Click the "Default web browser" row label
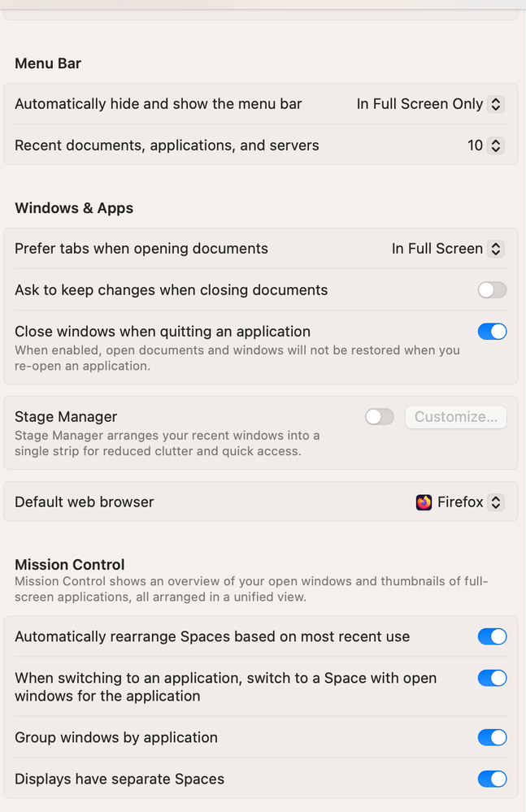This screenshot has width=526, height=812. click(85, 502)
